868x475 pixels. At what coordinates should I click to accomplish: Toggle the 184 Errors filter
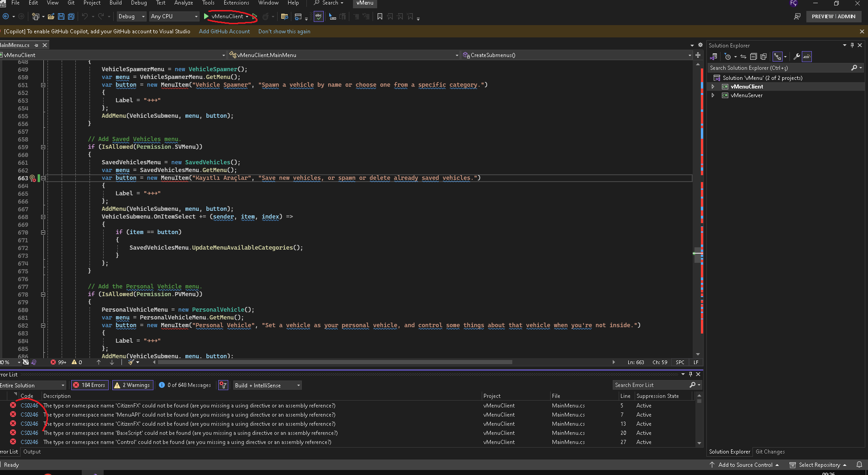click(x=89, y=385)
